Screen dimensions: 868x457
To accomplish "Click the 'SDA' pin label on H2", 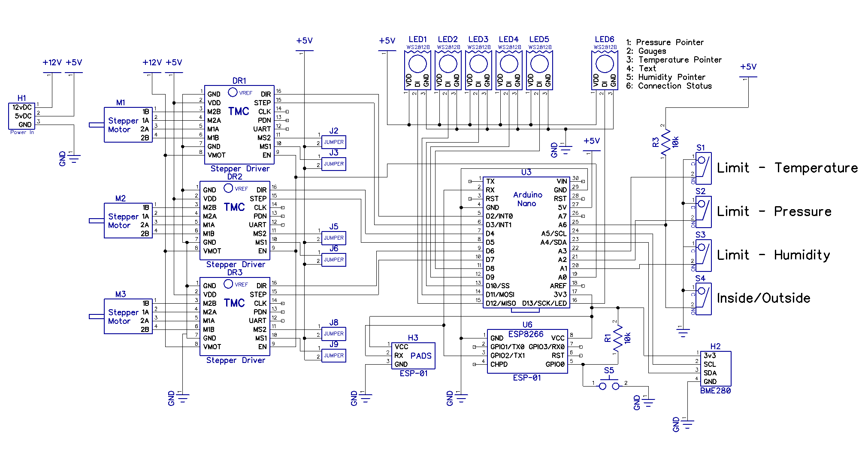I will click(x=710, y=373).
